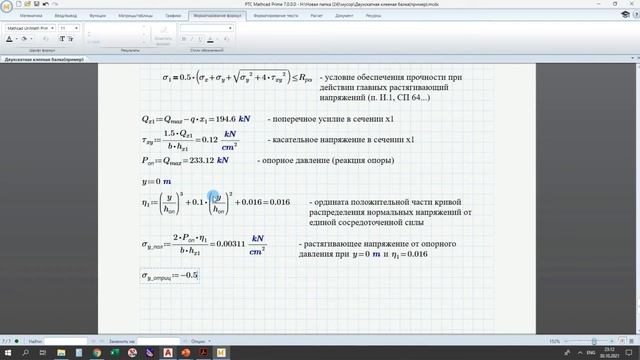Open the graduation cap learning resources icon
640x360 pixels.
[625, 15]
